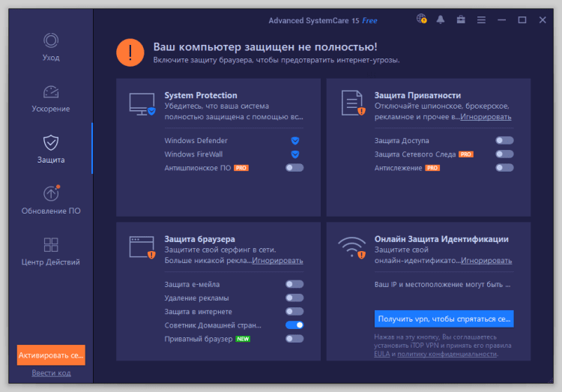Viewport: 562px width, 392px height.
Task: Click the Удаление рекламы label
Action: (196, 298)
